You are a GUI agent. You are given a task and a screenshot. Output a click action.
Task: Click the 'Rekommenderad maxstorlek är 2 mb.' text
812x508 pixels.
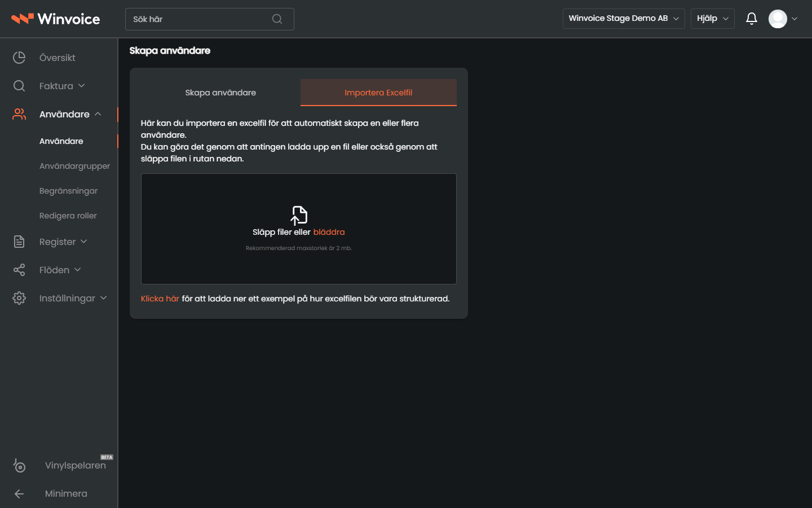coord(299,248)
